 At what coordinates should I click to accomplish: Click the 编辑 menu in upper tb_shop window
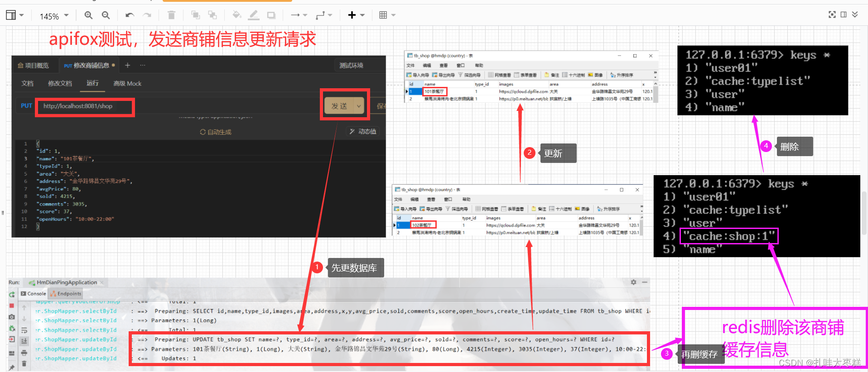(427, 66)
